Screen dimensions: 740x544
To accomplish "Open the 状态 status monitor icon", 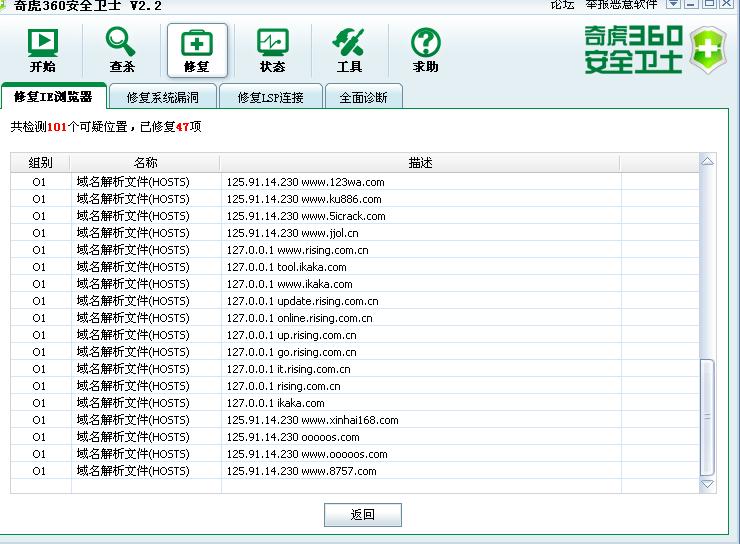I will [x=273, y=50].
